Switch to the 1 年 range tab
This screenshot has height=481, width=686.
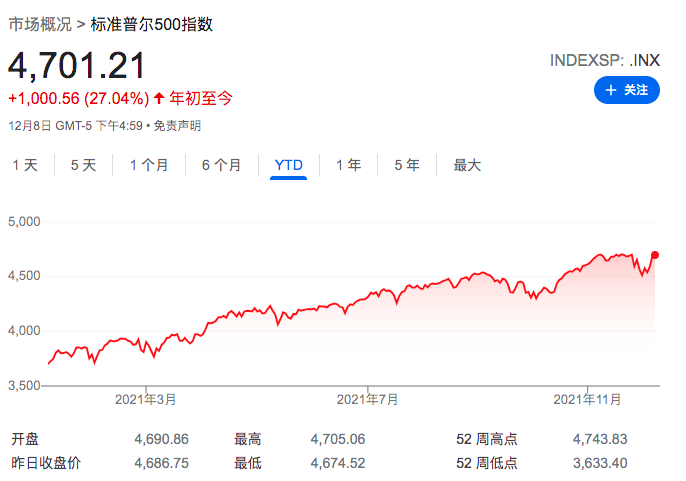349,165
